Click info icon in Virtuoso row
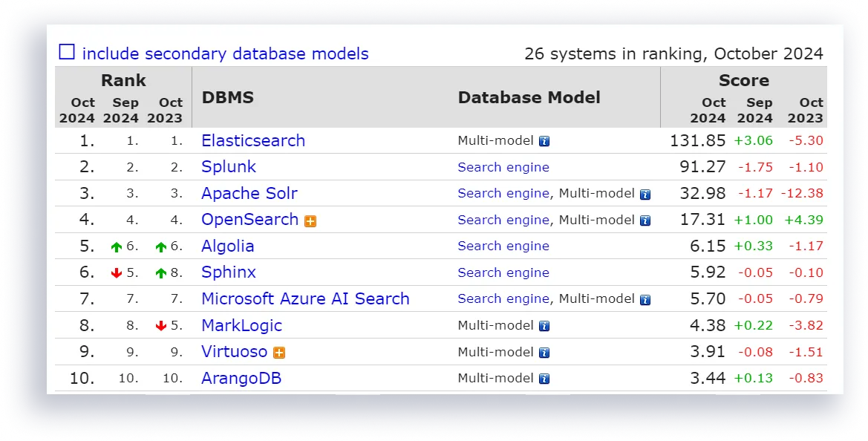868x441 pixels. [544, 353]
